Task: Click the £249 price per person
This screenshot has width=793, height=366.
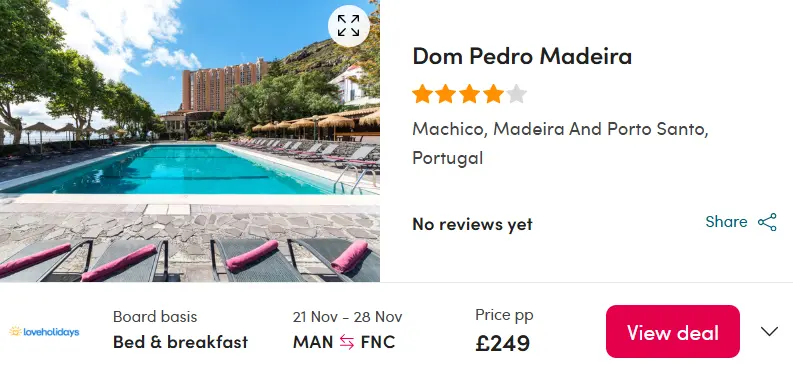Action: (502, 343)
